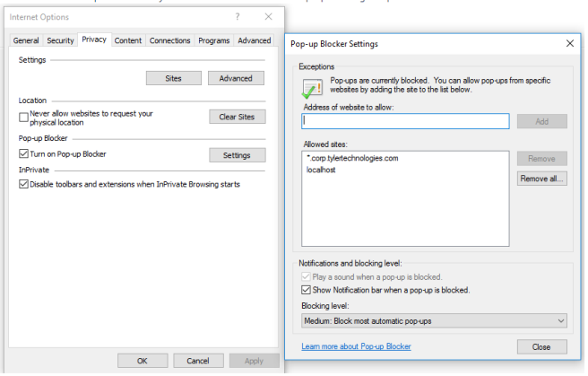This screenshot has width=588, height=376.
Task: Select localhost in Allowed sites list
Action: click(x=322, y=170)
